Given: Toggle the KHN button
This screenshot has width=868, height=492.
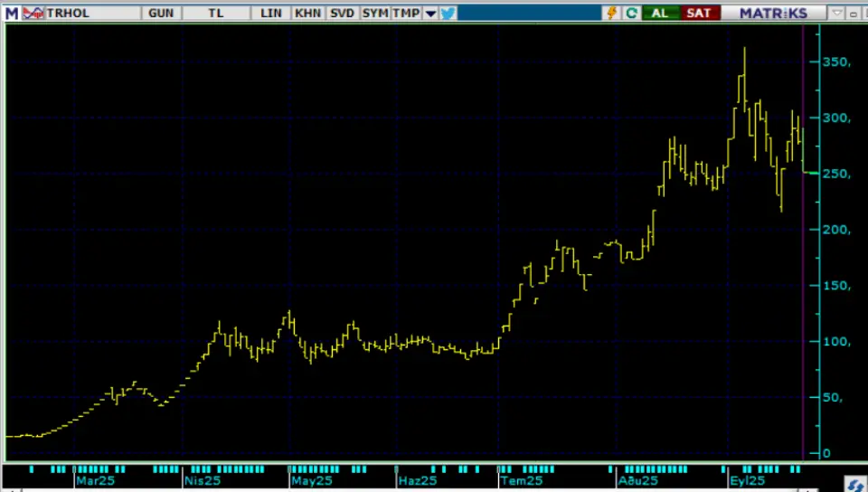Looking at the screenshot, I should [307, 13].
